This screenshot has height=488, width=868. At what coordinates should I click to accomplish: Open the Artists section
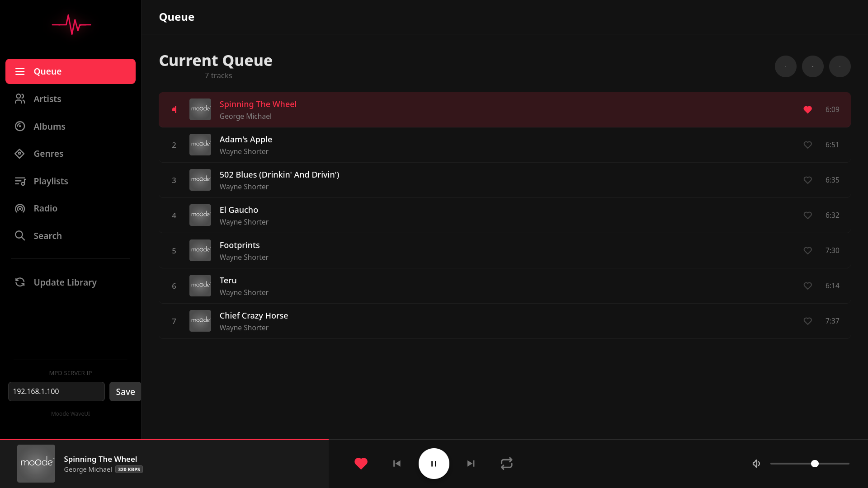coord(47,99)
